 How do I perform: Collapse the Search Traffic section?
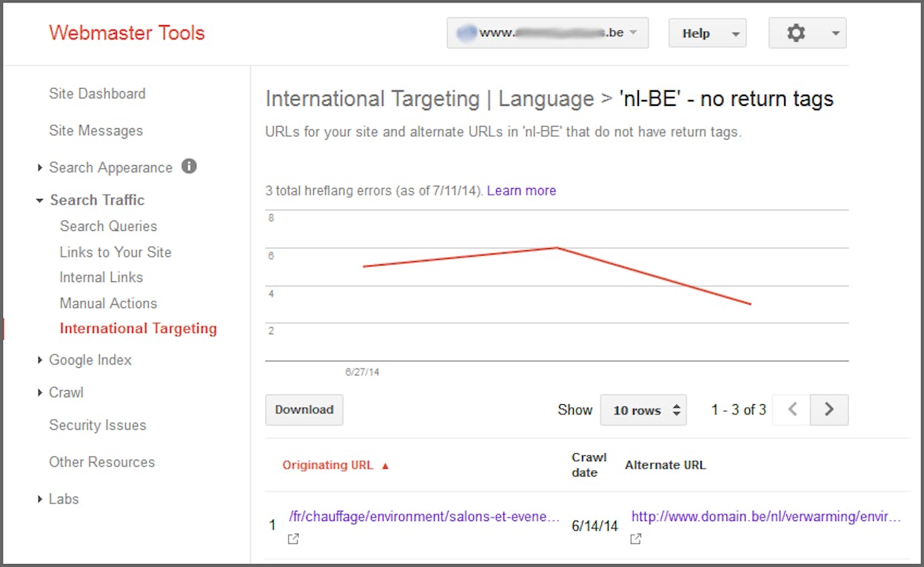[40, 201]
